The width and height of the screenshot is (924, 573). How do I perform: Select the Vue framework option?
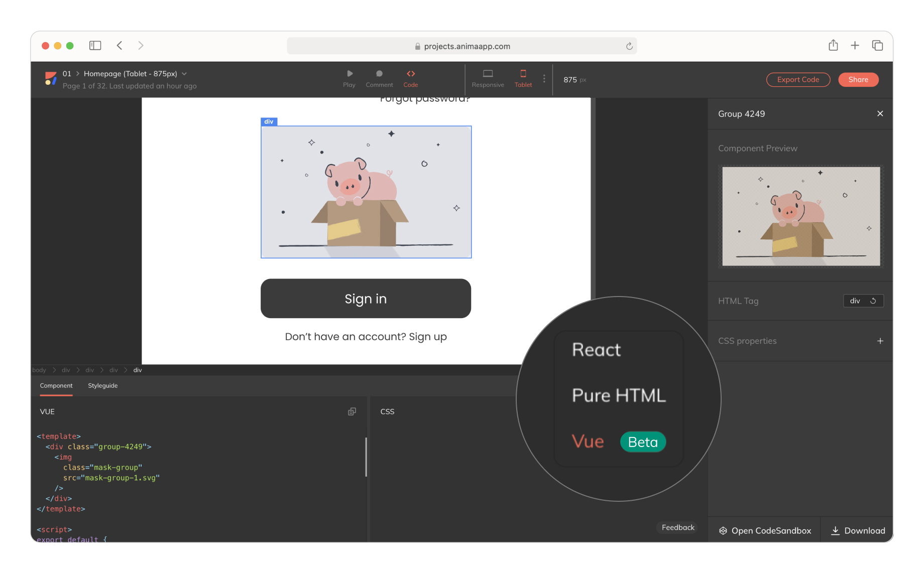click(x=588, y=442)
